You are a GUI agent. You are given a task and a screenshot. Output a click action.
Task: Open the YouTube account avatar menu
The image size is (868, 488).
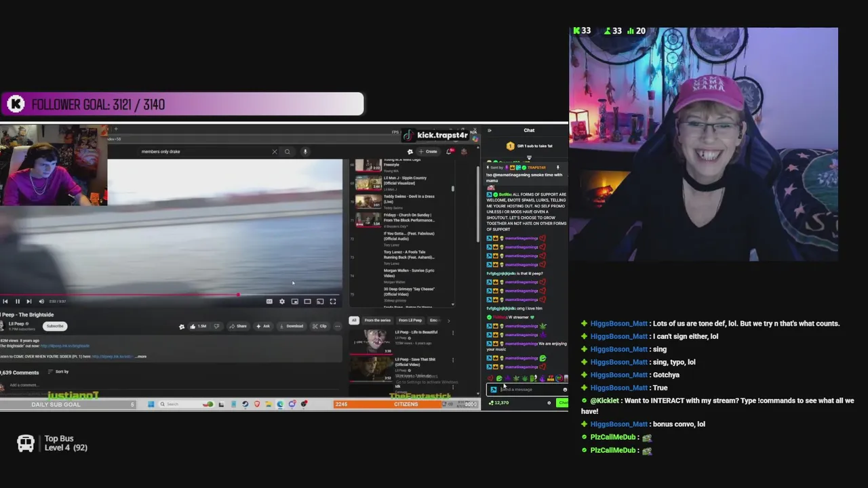click(x=464, y=152)
